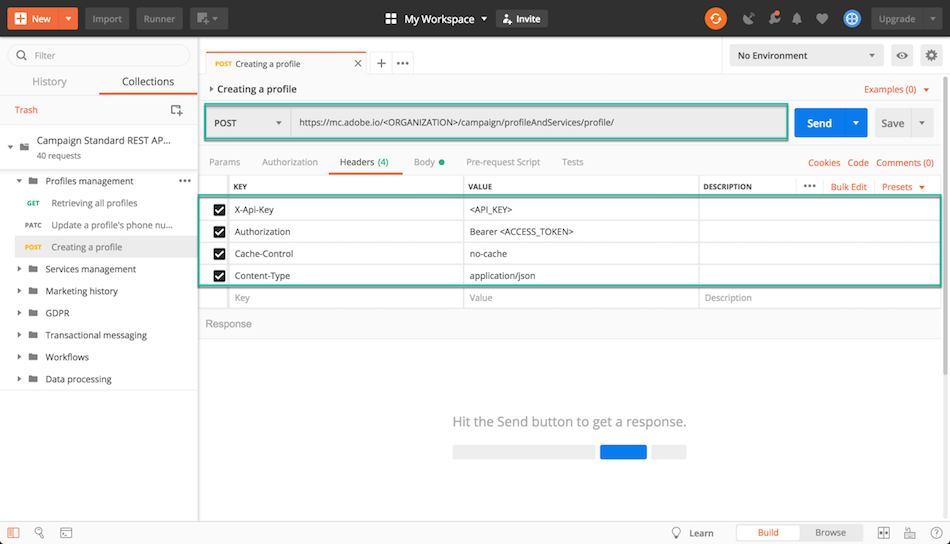The width and height of the screenshot is (950, 544).
Task: Open the notifications bell icon
Action: [797, 18]
